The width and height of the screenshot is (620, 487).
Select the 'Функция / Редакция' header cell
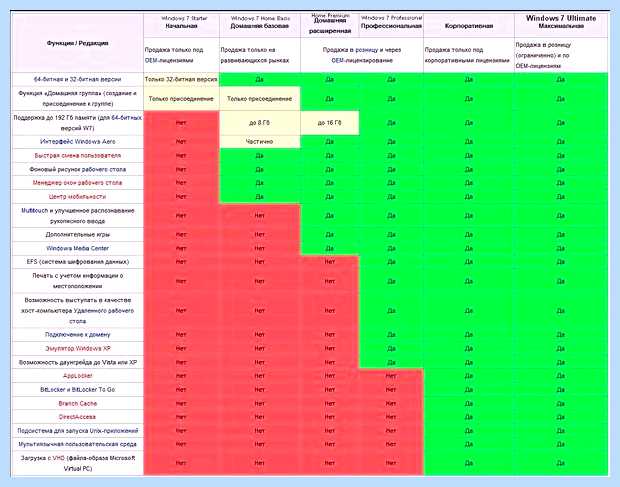[x=78, y=43]
